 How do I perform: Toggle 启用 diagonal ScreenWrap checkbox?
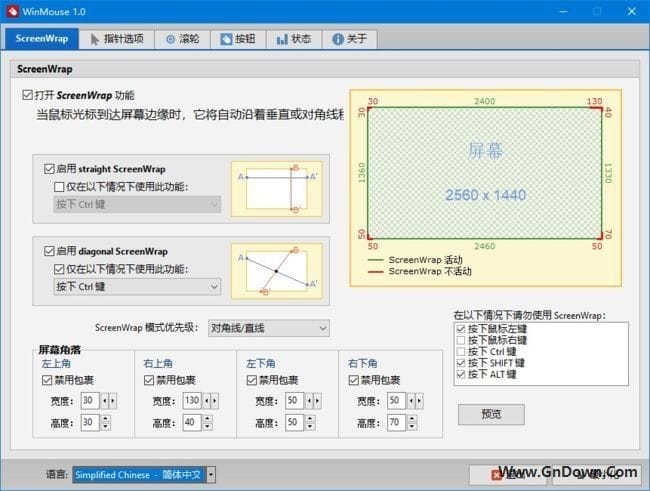pyautogui.click(x=49, y=251)
